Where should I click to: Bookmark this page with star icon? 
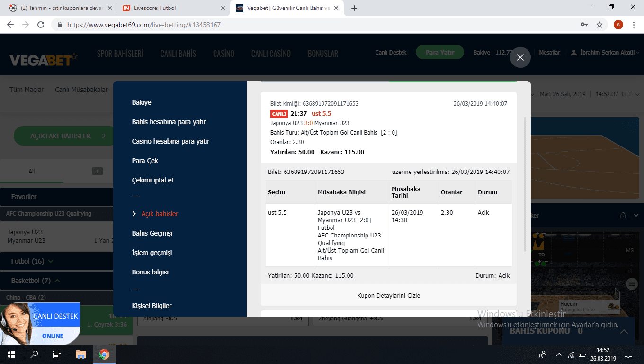point(599,25)
